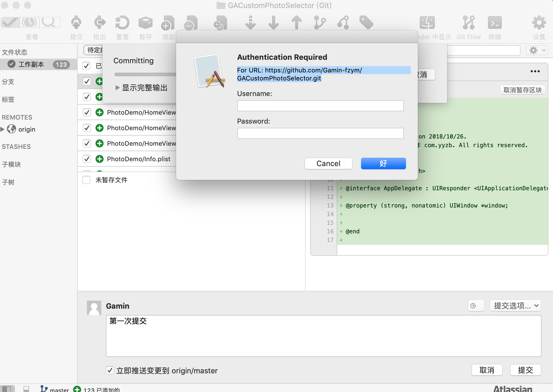This screenshot has height=392, width=553.
Task: Open the STASHES sidebar section
Action: pos(16,147)
